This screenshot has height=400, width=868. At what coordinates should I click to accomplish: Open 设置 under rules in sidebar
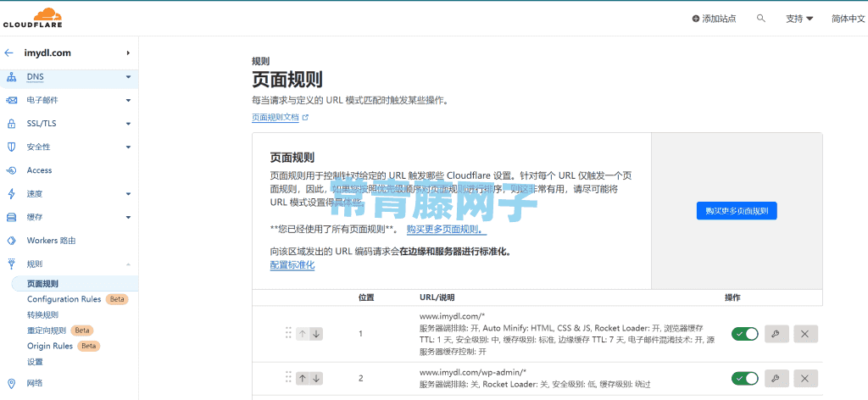pyautogui.click(x=35, y=363)
